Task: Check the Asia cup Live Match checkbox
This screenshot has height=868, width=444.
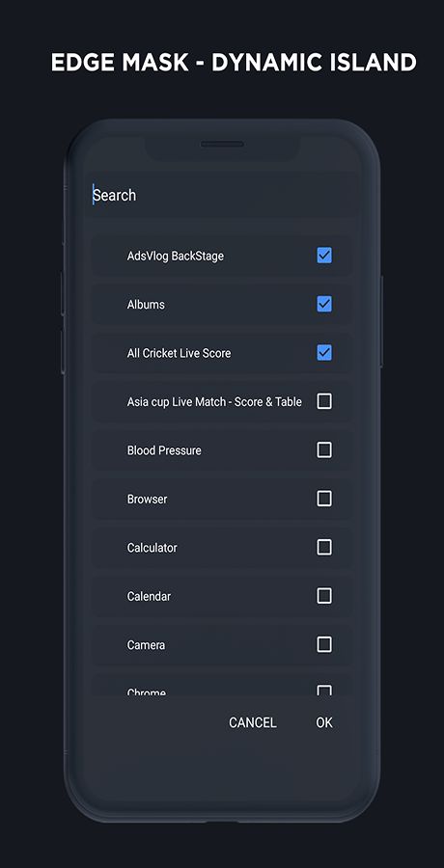Action: tap(324, 401)
